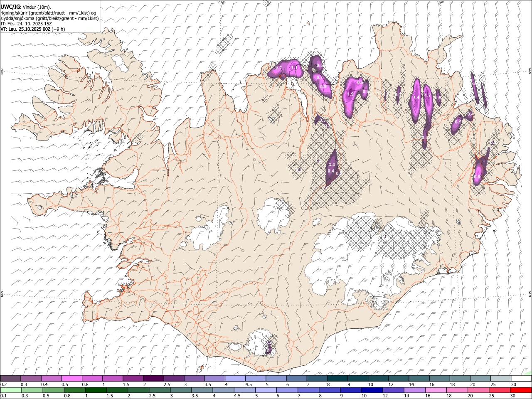This screenshot has height=399, width=532.
Task: Click the '1.1' snowfall value on the map
Action: coord(295,67)
